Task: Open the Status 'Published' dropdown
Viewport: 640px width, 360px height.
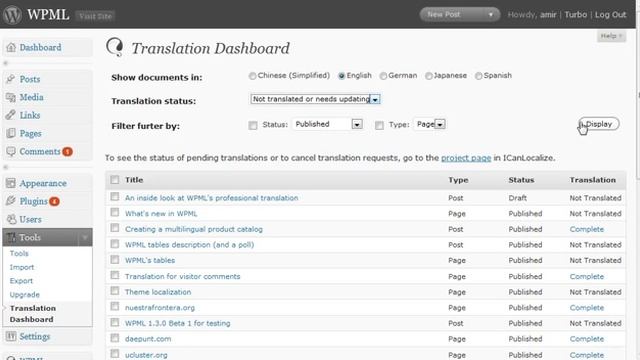Action: tap(327, 124)
